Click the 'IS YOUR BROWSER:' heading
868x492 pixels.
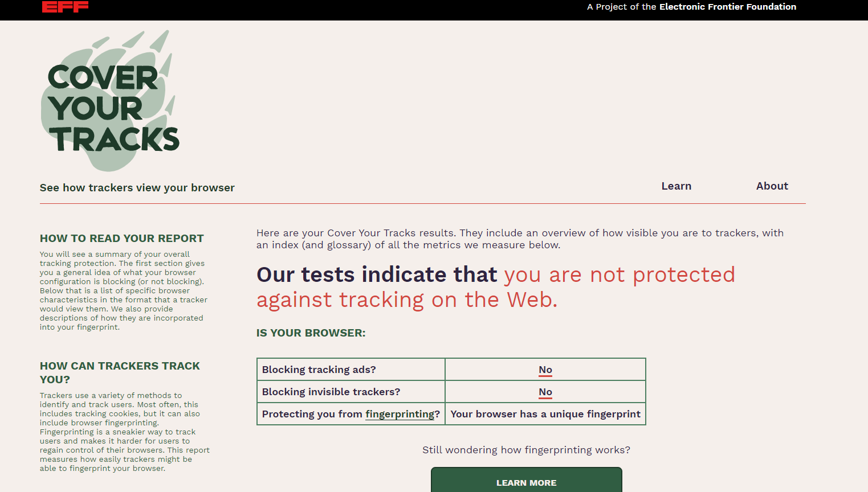311,333
